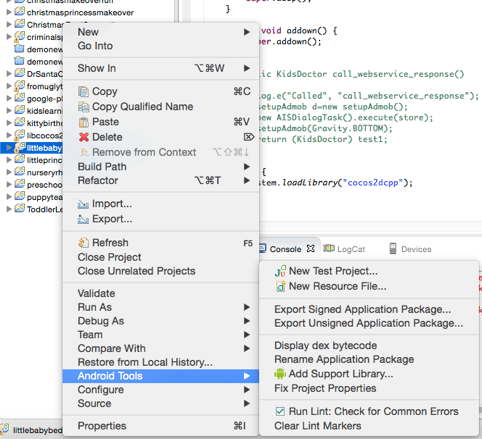The height and width of the screenshot is (439, 482).
Task: Click the Paste clipboard icon
Action: [x=83, y=122]
